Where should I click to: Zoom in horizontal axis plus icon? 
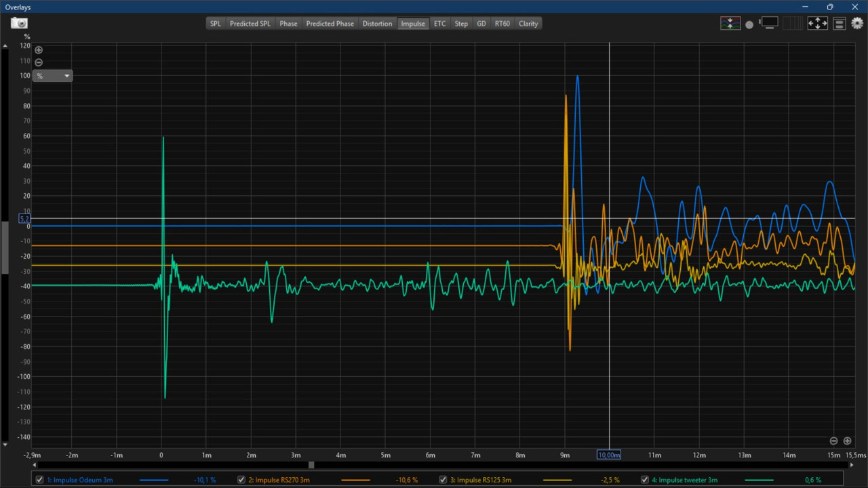pos(847,441)
